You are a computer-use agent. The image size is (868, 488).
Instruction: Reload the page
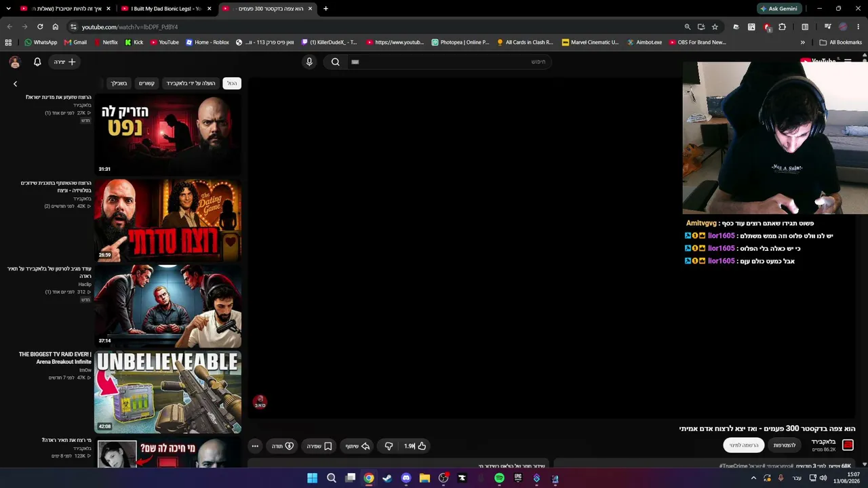point(40,26)
